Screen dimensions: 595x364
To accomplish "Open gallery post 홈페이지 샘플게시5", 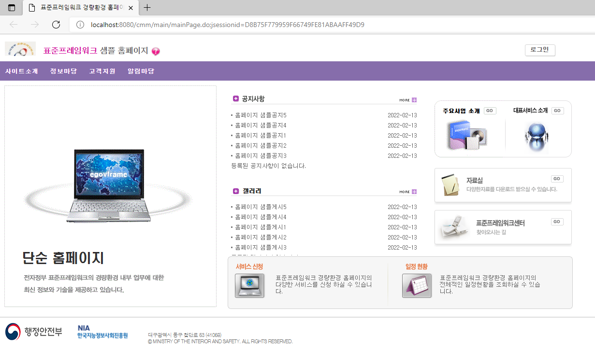I will [261, 207].
